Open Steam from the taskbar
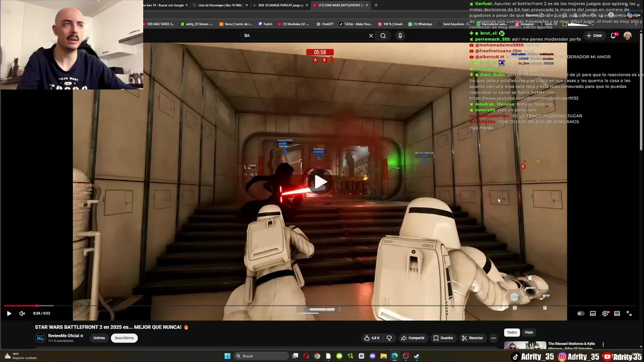644x362 pixels. point(417,356)
